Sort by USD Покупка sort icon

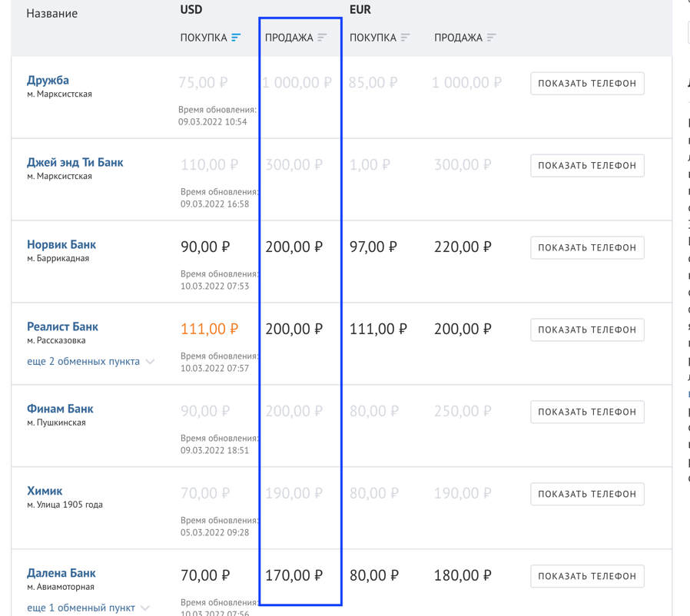(236, 38)
